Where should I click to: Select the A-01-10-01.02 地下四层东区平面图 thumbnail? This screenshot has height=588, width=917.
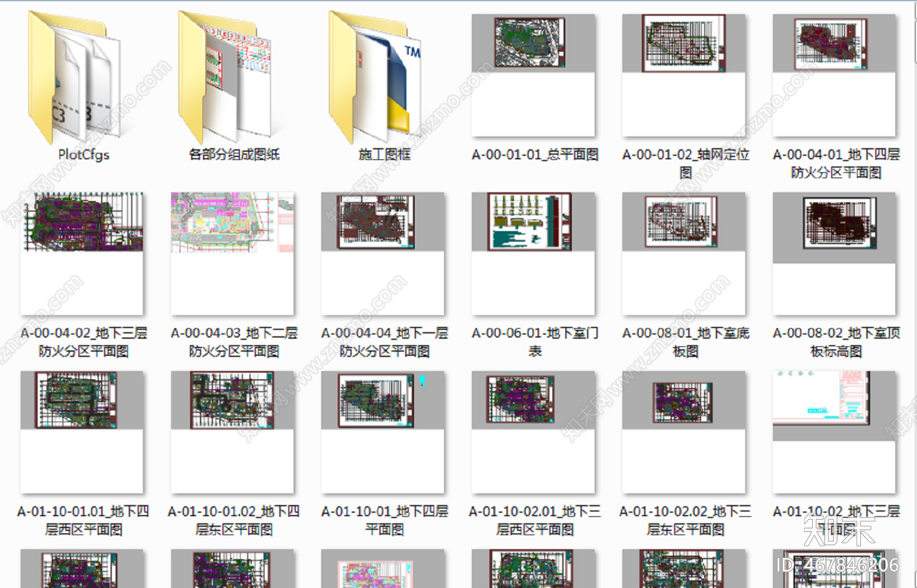pos(232,432)
